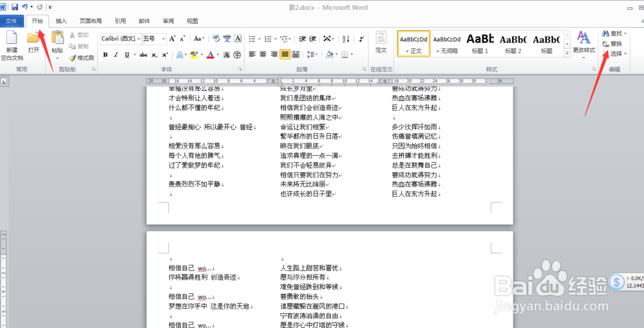
Task: Click the Shading paint bucket color
Action: click(x=328, y=54)
